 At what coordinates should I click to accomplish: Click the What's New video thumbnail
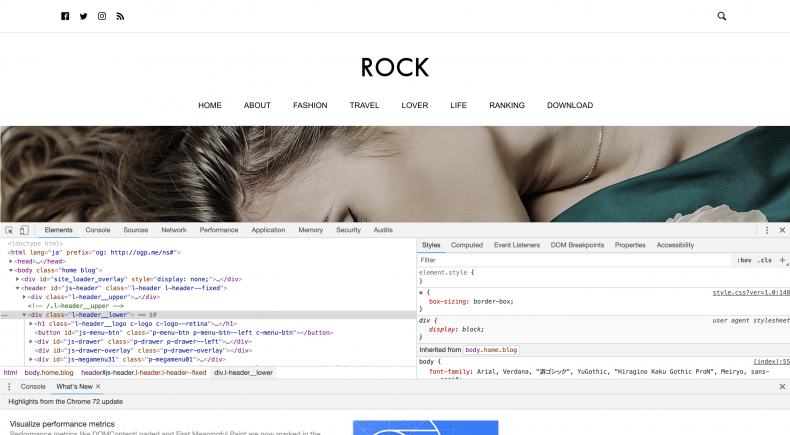(x=426, y=427)
